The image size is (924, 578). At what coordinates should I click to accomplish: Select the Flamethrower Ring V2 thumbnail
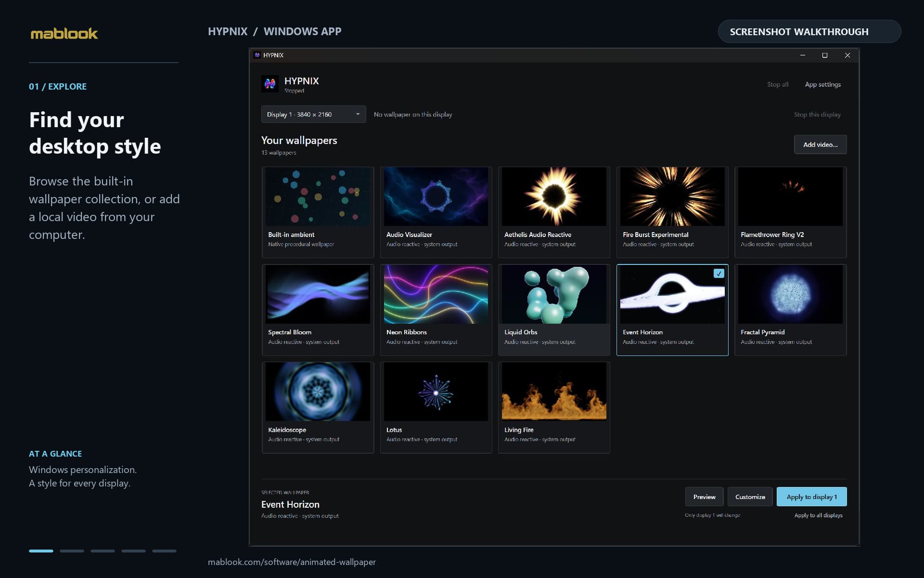point(790,197)
